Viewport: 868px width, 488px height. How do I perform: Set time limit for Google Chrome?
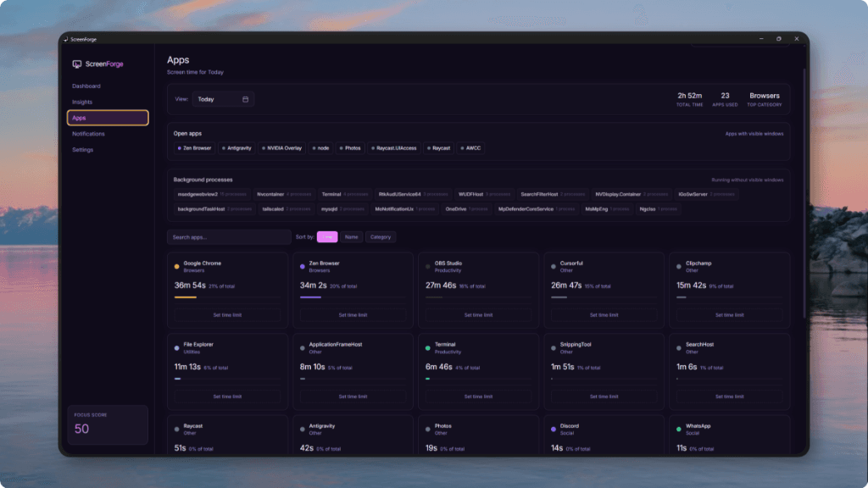pos(227,314)
